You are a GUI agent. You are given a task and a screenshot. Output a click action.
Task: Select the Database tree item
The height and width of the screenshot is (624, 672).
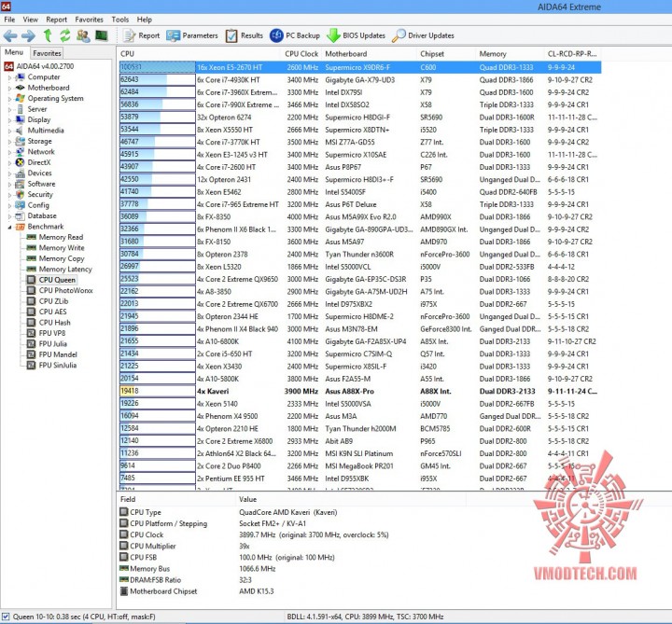[x=36, y=215]
